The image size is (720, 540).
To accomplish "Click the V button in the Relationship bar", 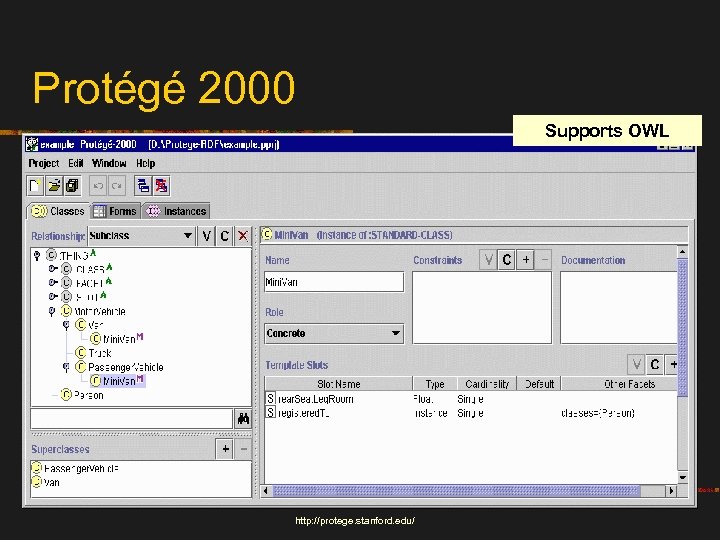I will pos(206,236).
